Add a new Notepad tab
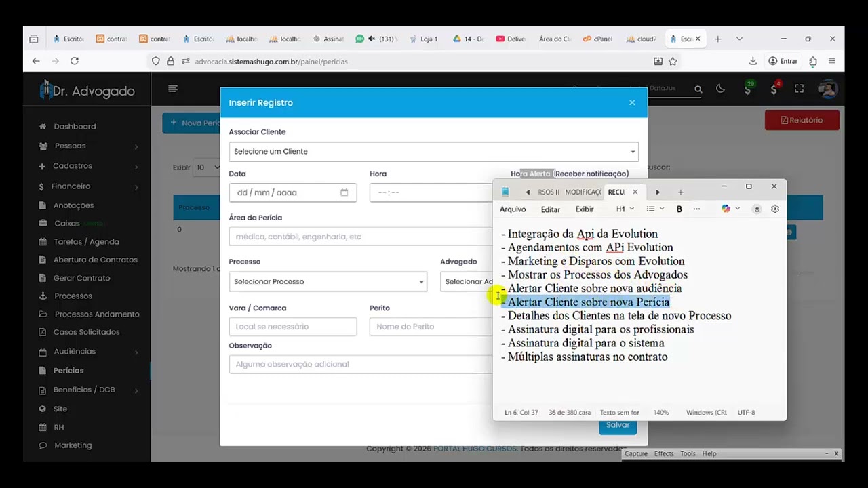This screenshot has width=868, height=488. pyautogui.click(x=681, y=192)
